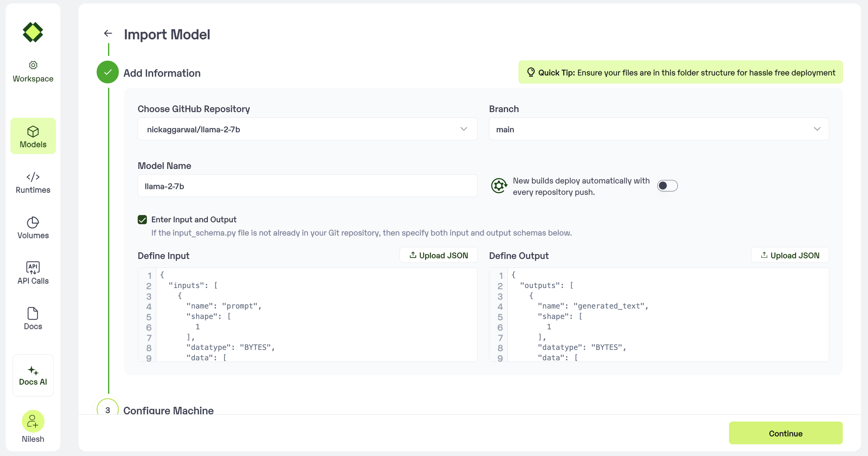The width and height of the screenshot is (868, 456).
Task: Upload JSON for Define Input
Action: [438, 255]
